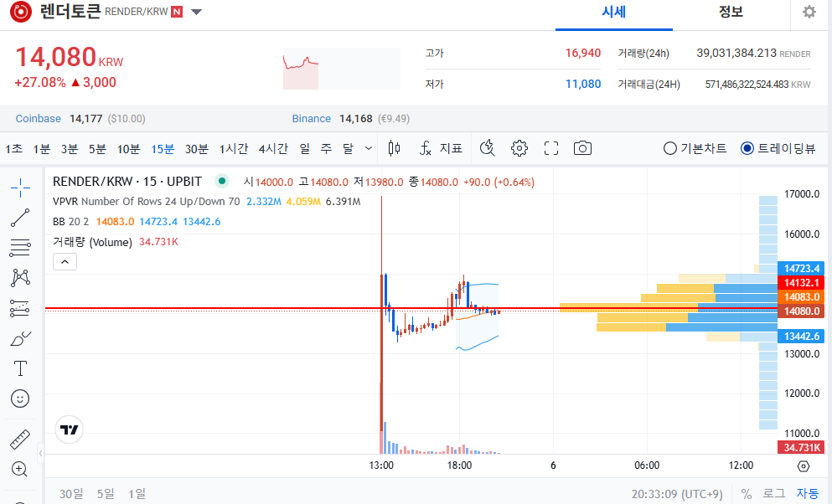Collapse the indicator legend chevron
Image resolution: width=832 pixels, height=504 pixels.
[x=65, y=262]
